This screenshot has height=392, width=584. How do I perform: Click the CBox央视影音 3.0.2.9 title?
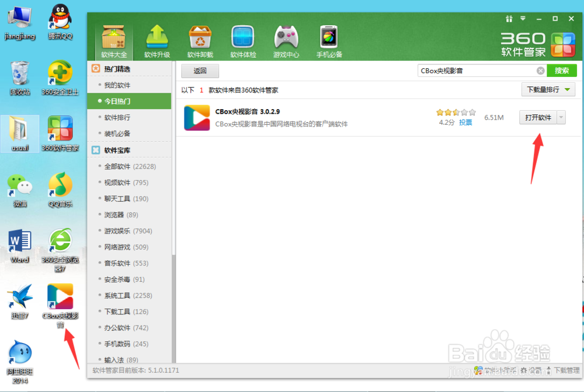247,111
